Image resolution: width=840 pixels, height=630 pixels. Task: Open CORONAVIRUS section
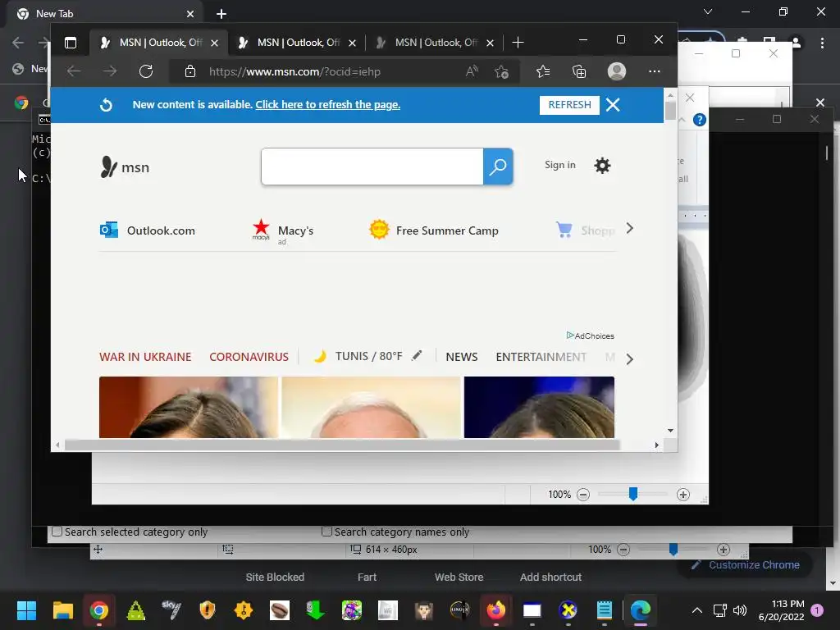click(x=249, y=357)
